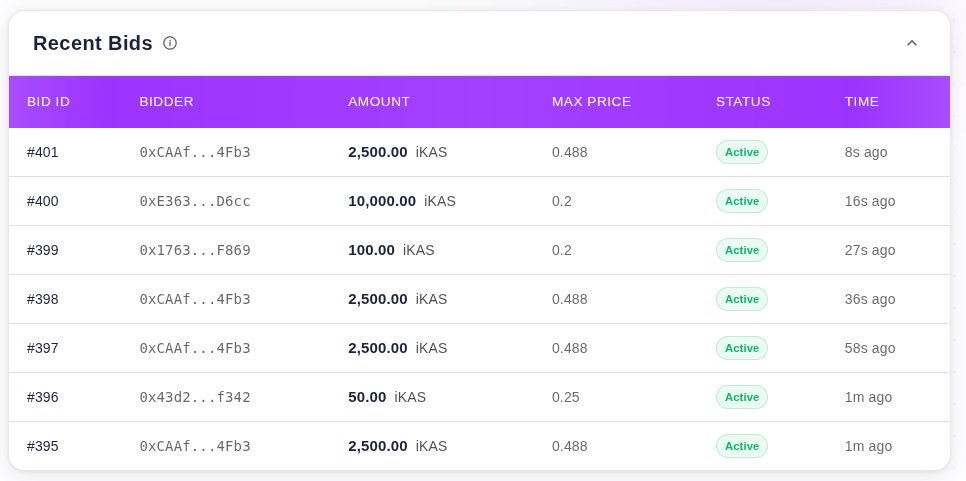Collapse the Recent Bids panel
The image size is (966, 481).
(x=912, y=43)
